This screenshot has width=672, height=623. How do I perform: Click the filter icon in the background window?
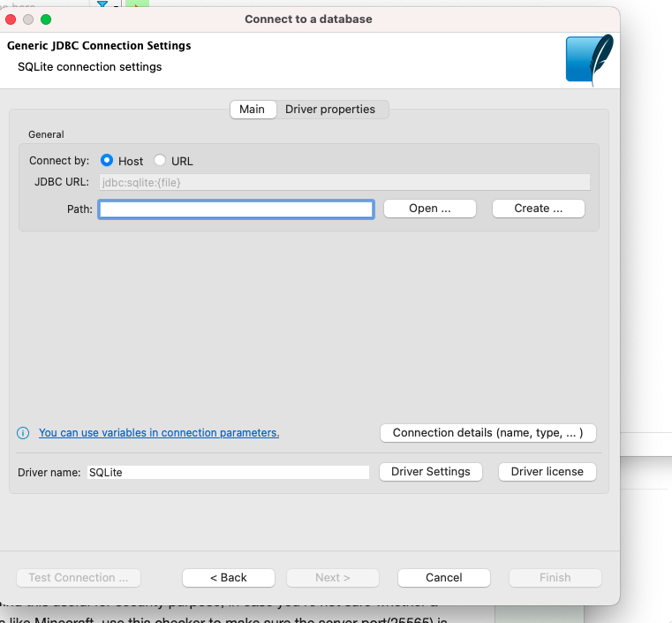point(102,4)
